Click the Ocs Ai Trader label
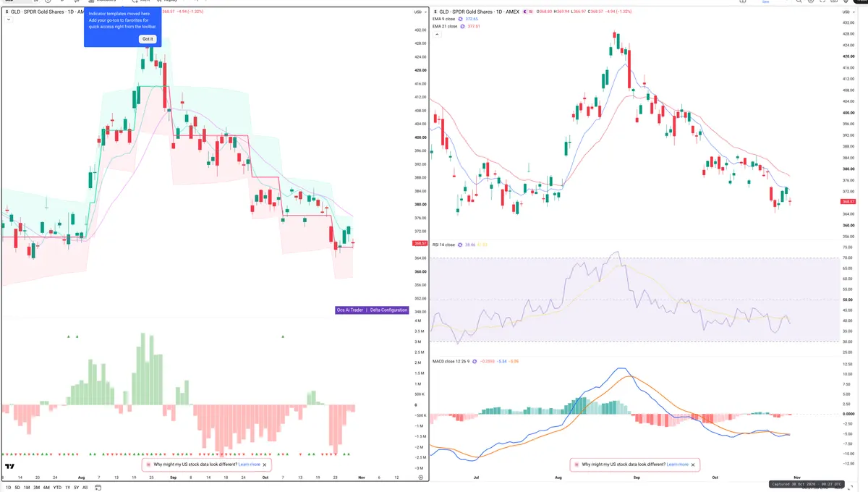Screen dimensions: 868x492 click(350, 310)
